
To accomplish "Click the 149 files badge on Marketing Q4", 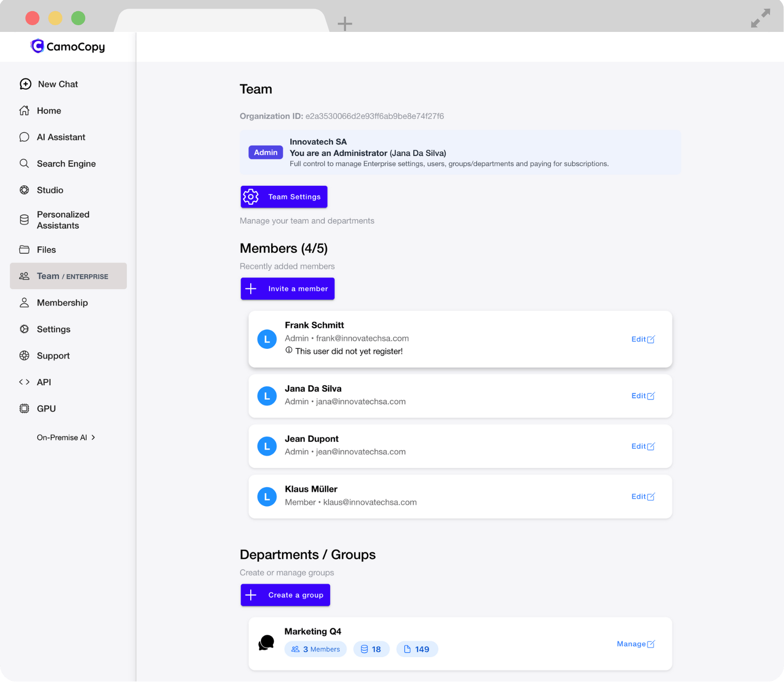I will tap(417, 649).
